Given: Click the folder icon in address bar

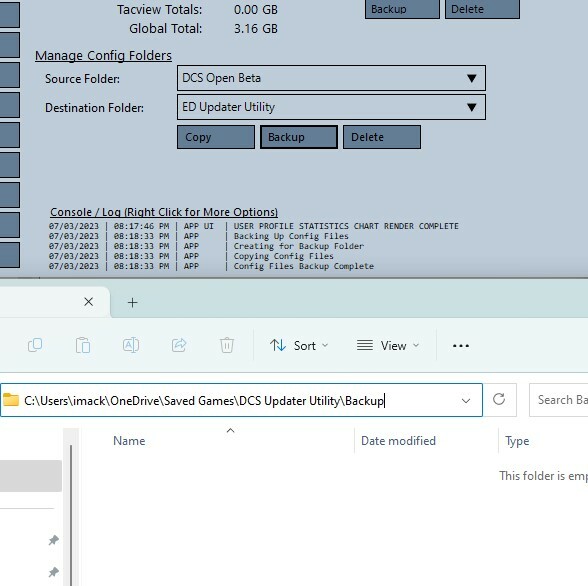Looking at the screenshot, I should point(11,400).
